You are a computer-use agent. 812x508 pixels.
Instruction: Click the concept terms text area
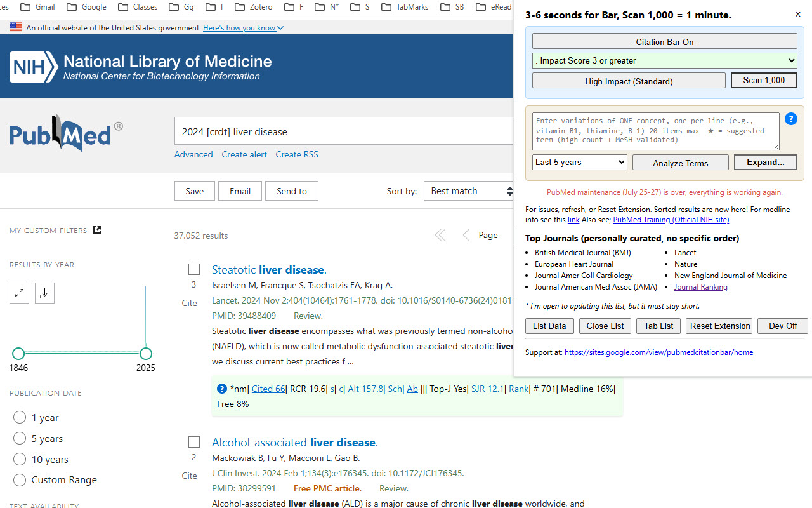[x=656, y=131]
